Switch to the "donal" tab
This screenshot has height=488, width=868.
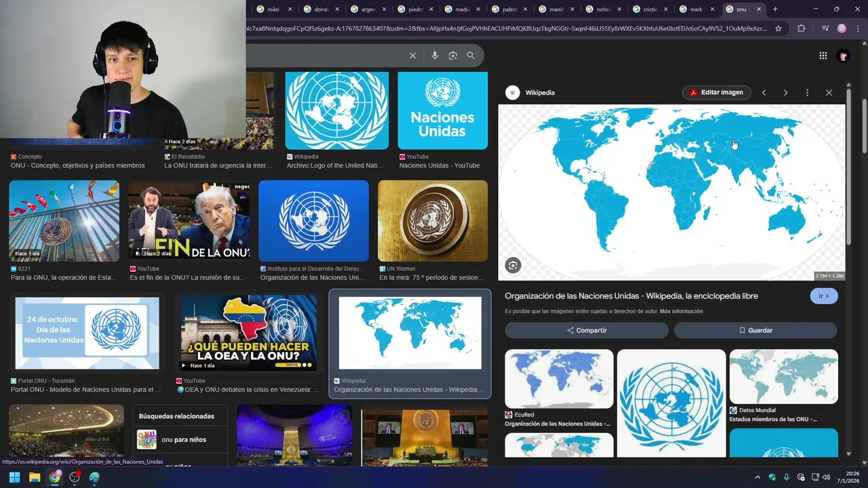[321, 9]
